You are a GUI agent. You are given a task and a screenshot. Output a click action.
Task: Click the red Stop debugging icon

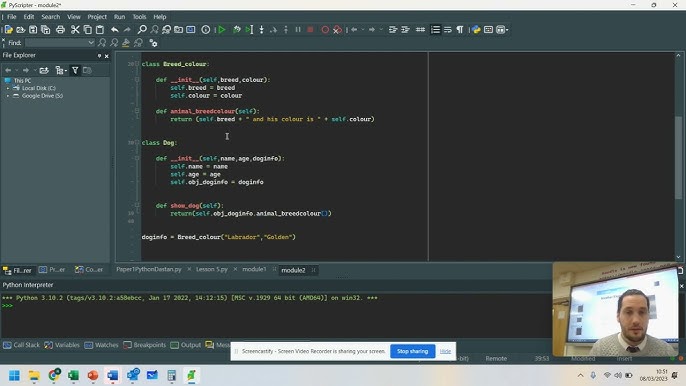click(x=310, y=30)
